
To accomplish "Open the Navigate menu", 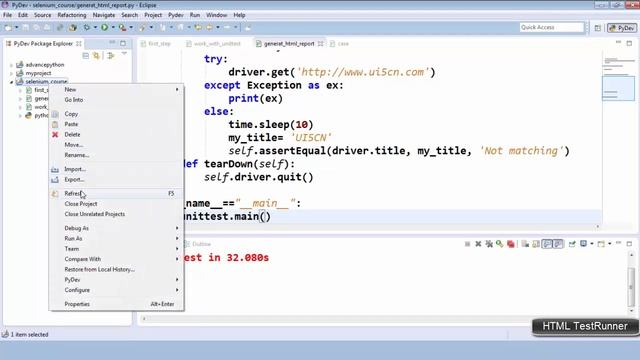I will (x=104, y=15).
